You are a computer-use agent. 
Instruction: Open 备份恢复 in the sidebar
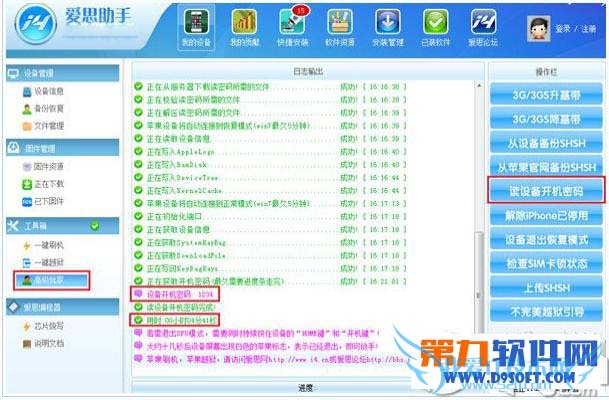pos(43,109)
